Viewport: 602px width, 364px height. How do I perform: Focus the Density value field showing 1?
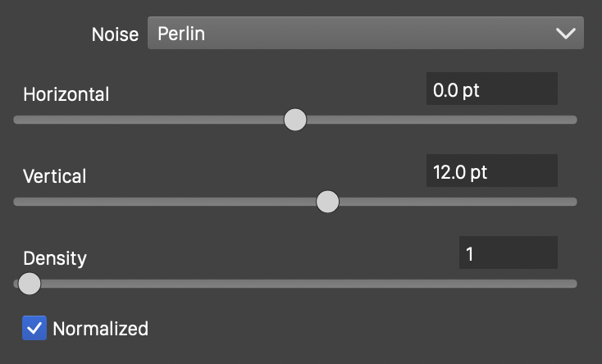click(508, 253)
